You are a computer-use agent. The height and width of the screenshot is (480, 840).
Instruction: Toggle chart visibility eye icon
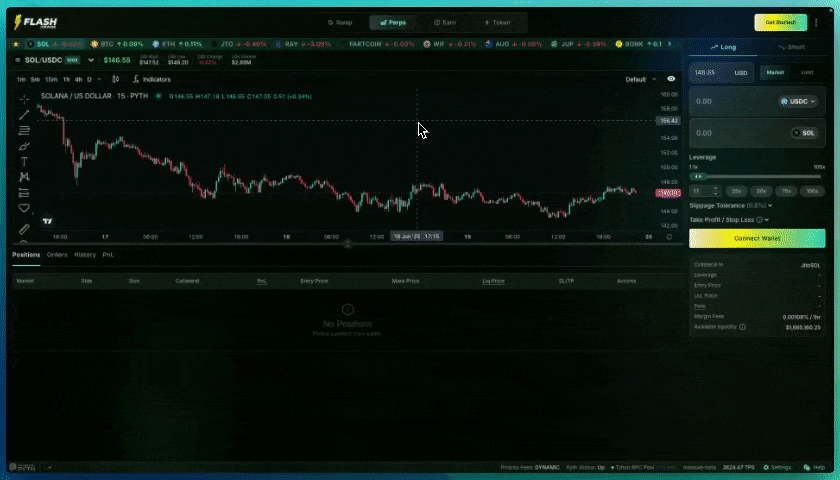click(671, 79)
